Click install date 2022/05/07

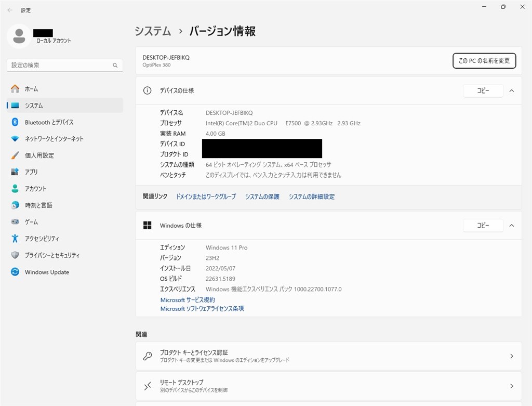(x=220, y=268)
